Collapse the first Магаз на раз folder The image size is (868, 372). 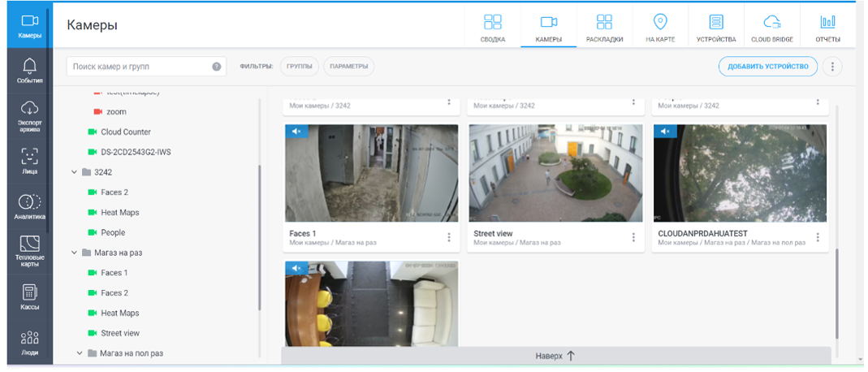(x=75, y=253)
